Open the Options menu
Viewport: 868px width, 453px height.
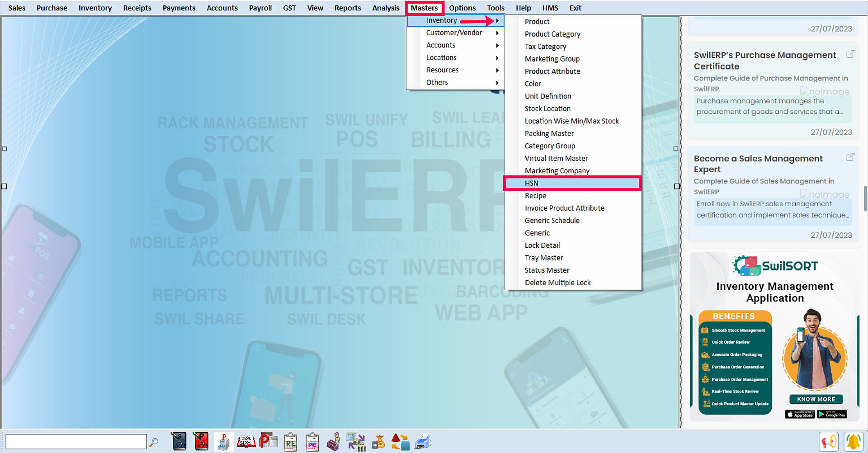(462, 8)
